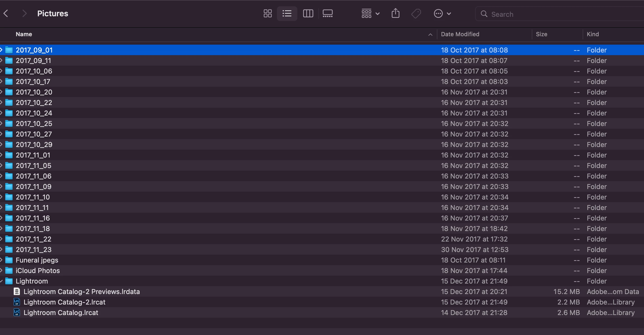This screenshot has width=644, height=335.
Task: Sort by Date Modified column
Action: pyautogui.click(x=460, y=34)
